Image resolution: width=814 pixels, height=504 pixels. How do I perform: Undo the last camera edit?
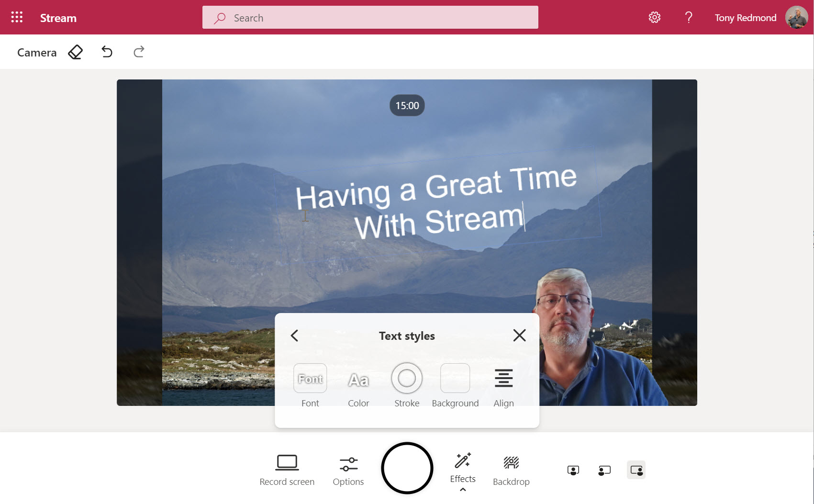tap(107, 52)
